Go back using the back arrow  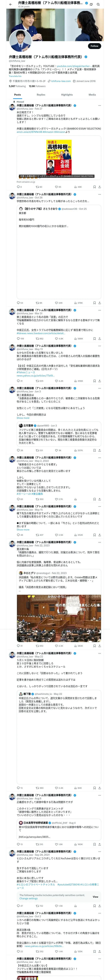click(10, 4)
